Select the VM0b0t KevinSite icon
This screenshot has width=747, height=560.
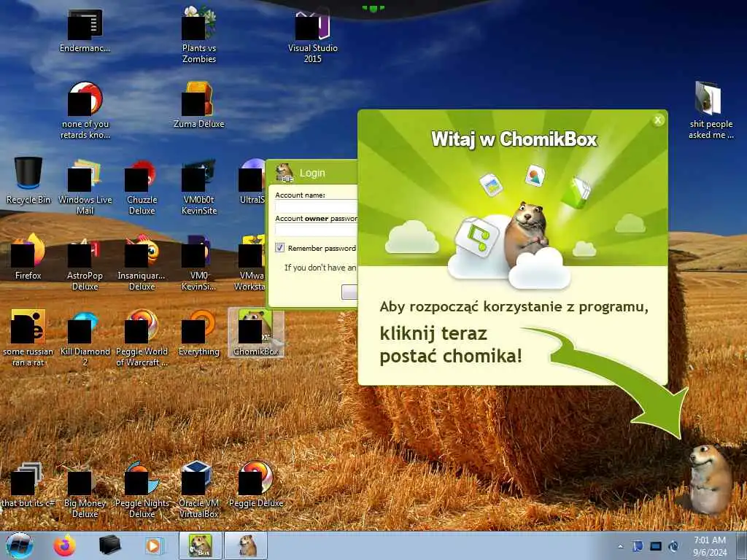point(198,186)
